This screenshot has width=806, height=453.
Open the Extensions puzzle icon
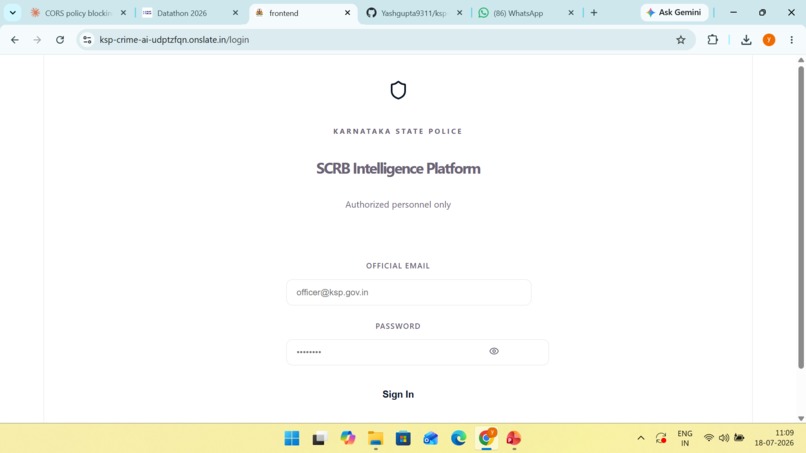coord(712,40)
